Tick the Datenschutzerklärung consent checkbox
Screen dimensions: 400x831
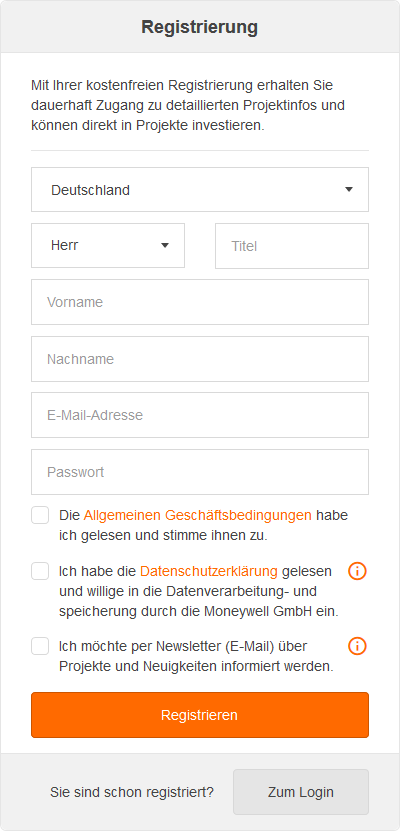point(40,571)
